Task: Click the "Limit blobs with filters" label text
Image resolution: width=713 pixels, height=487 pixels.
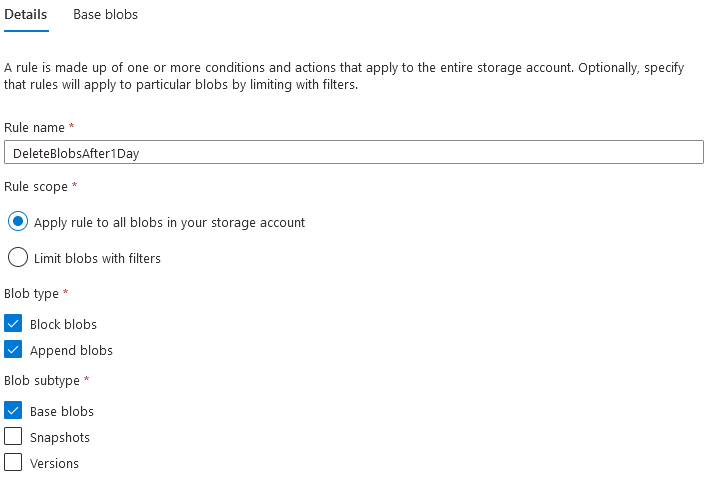Action: tap(97, 258)
